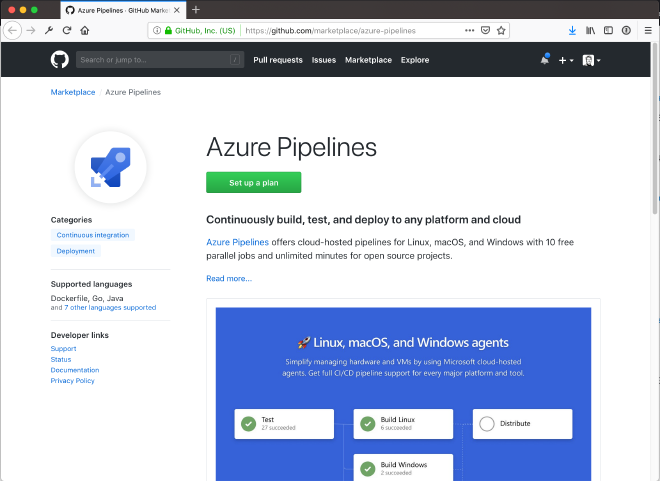This screenshot has height=481, width=660.
Task: Open Marketplace in the GitHub nav
Action: 368,60
